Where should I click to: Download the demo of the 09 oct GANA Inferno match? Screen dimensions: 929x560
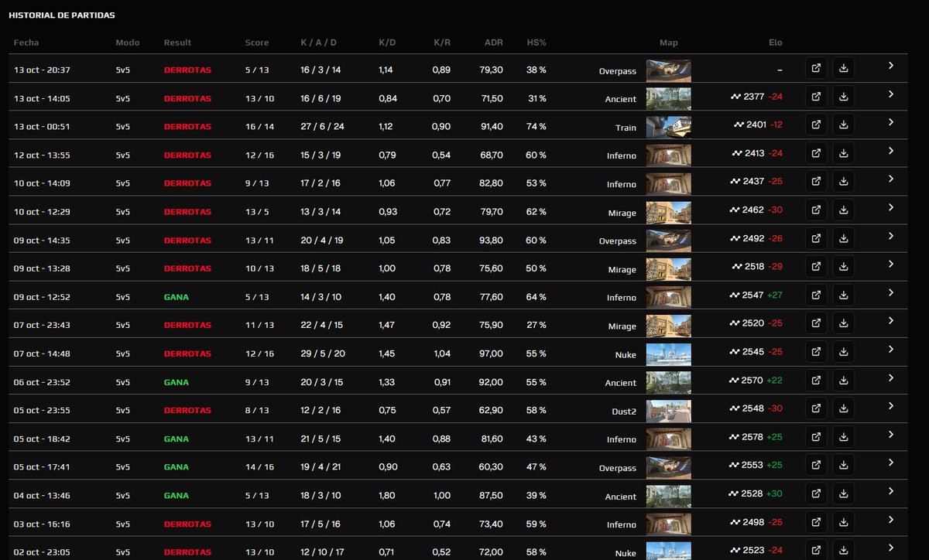tap(843, 295)
